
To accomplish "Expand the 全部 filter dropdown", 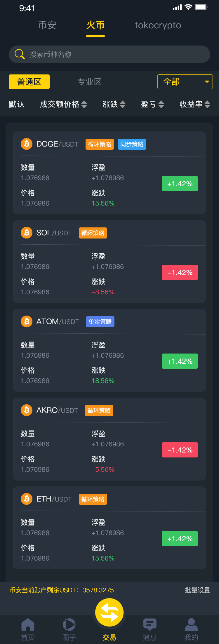I will [x=185, y=82].
